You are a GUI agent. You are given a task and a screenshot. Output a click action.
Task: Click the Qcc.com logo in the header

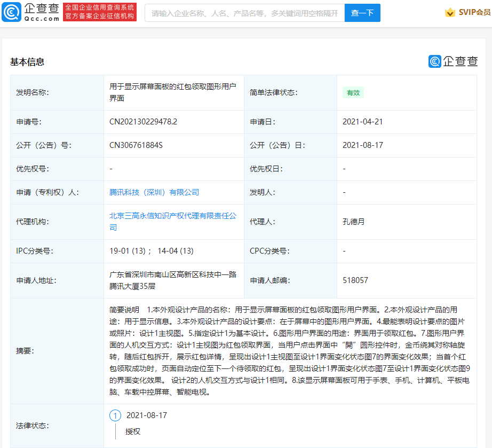click(30, 12)
